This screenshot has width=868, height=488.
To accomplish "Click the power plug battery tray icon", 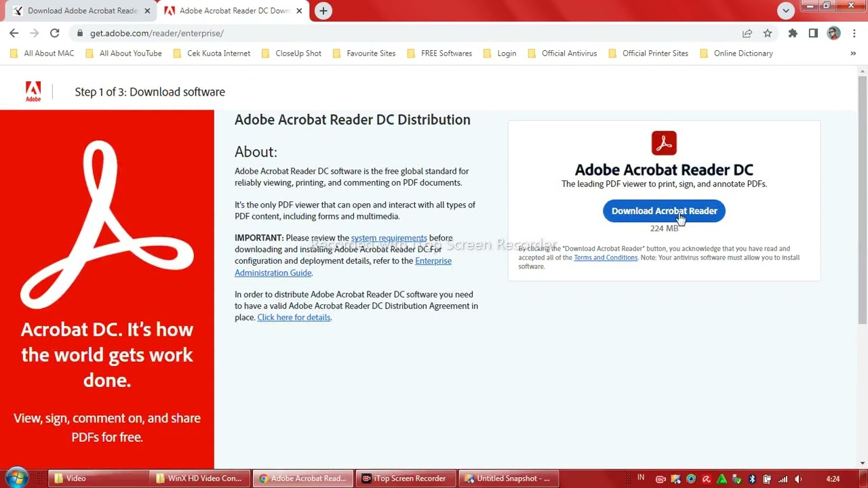I will [768, 479].
